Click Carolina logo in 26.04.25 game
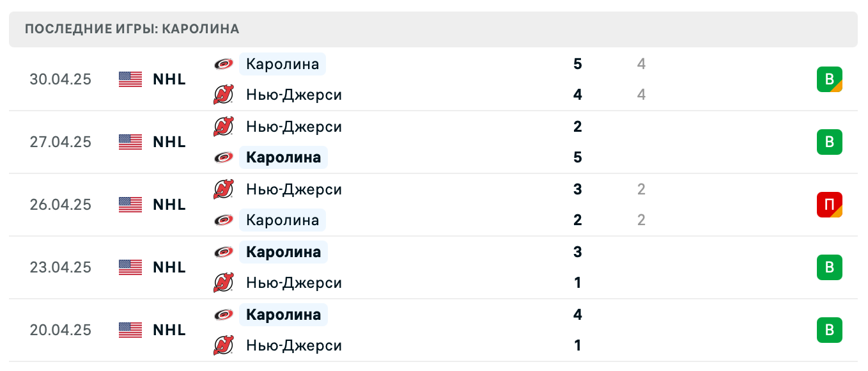 [x=224, y=220]
